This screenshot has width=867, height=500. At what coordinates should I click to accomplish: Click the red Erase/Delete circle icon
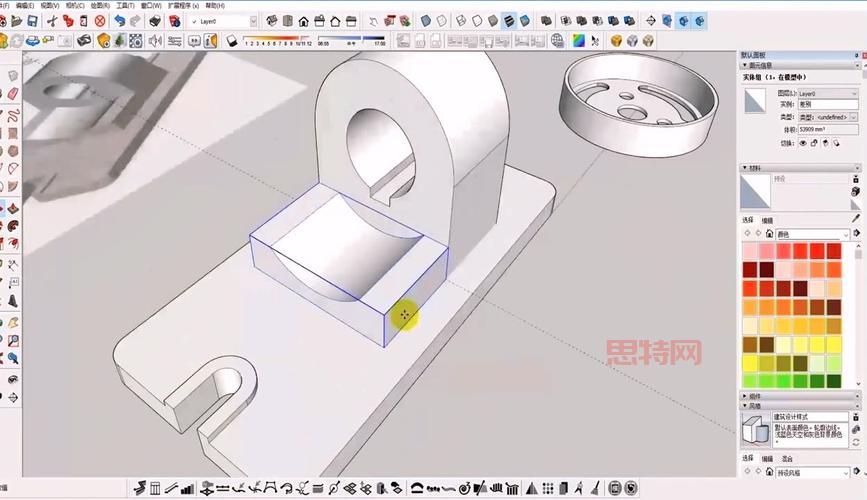coord(100,21)
